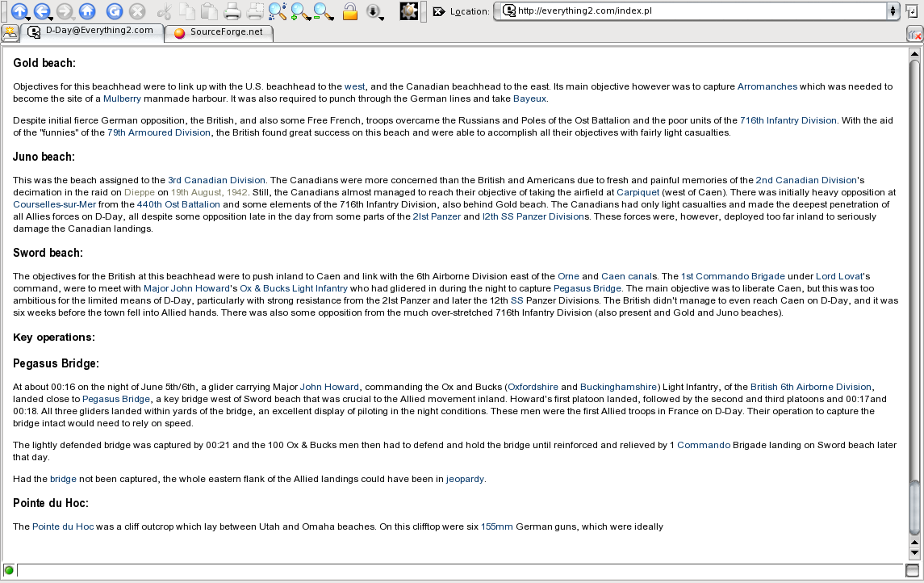Click the scrollbar's top up arrow

tap(914, 53)
